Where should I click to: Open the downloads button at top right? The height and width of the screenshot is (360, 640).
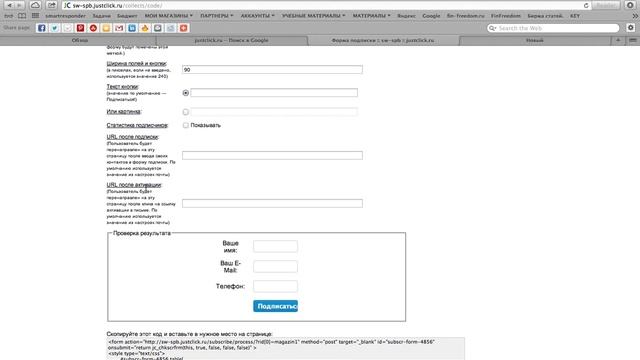coord(630,5)
